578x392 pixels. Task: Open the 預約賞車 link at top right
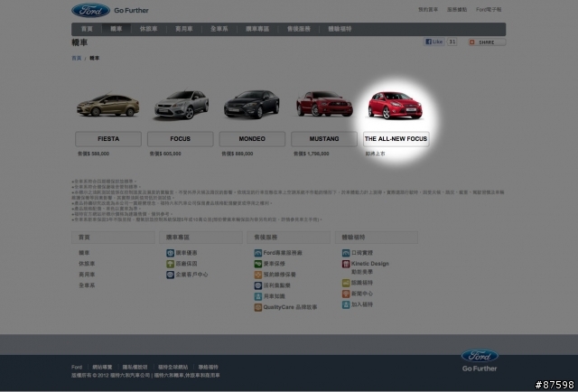(x=428, y=10)
